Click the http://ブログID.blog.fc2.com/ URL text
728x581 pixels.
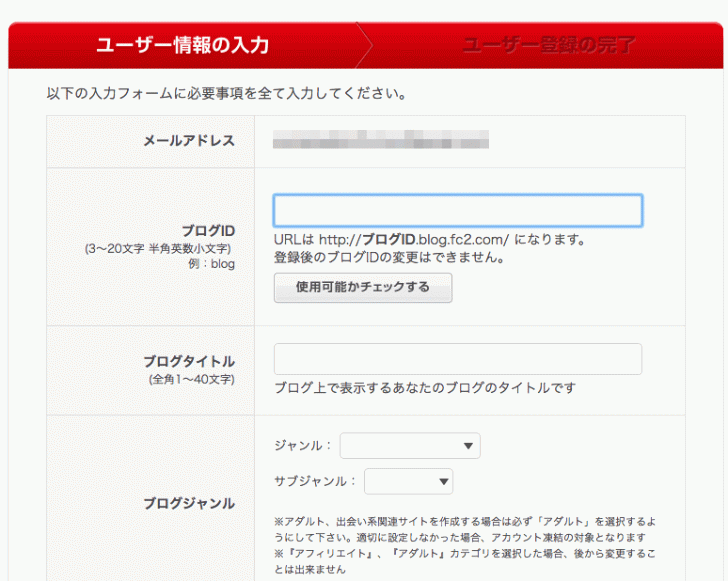point(414,240)
